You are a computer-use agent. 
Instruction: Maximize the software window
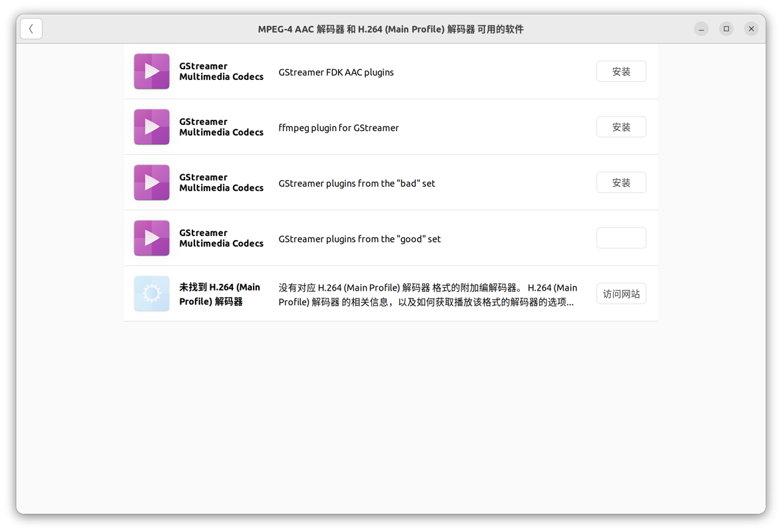click(x=726, y=29)
